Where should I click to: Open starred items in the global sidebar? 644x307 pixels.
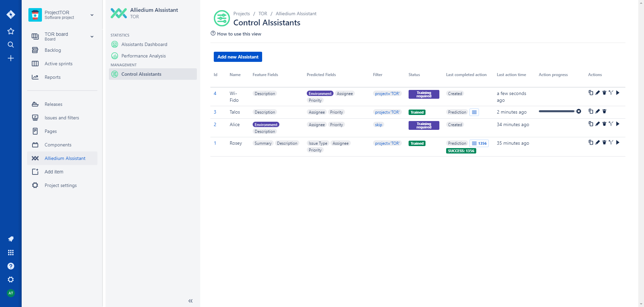[x=11, y=31]
